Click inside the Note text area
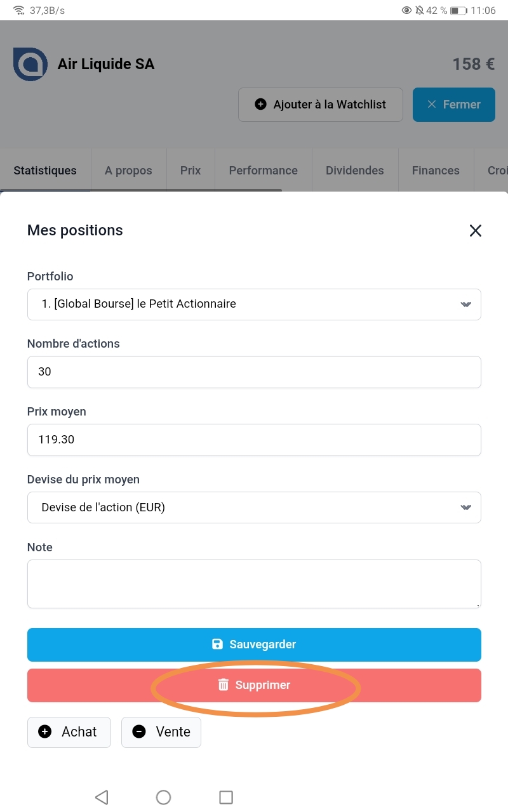The image size is (508, 812). (254, 584)
